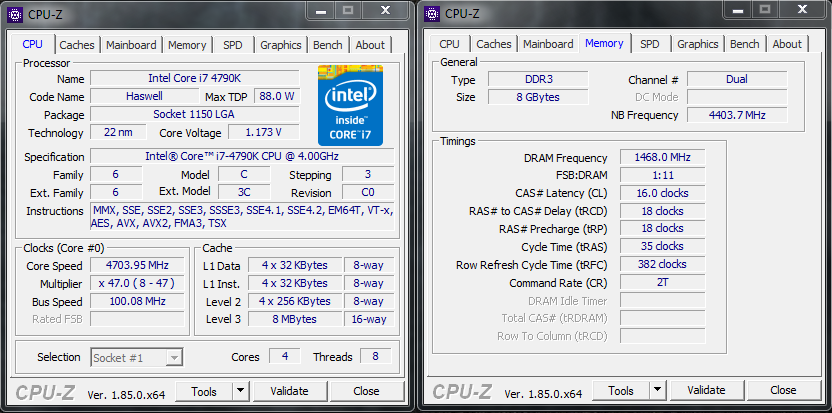832x413 pixels.
Task: Click the 35 clocks tRAS value
Action: 662,246
